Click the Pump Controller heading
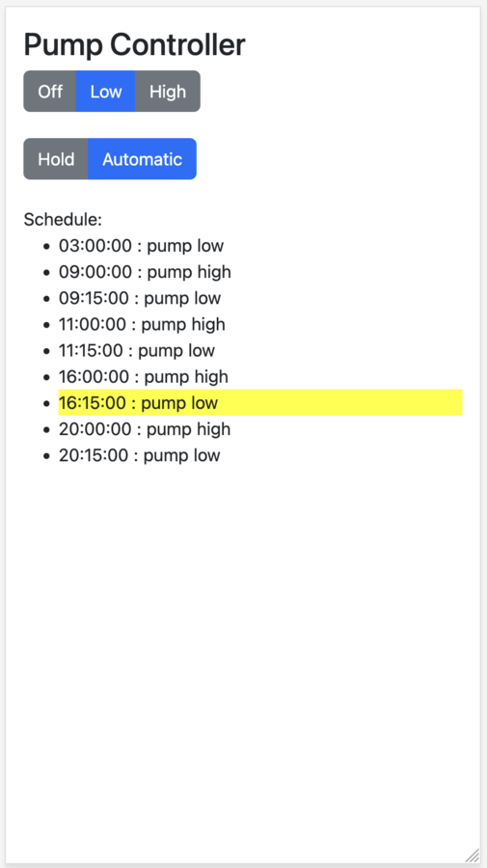 coord(134,44)
